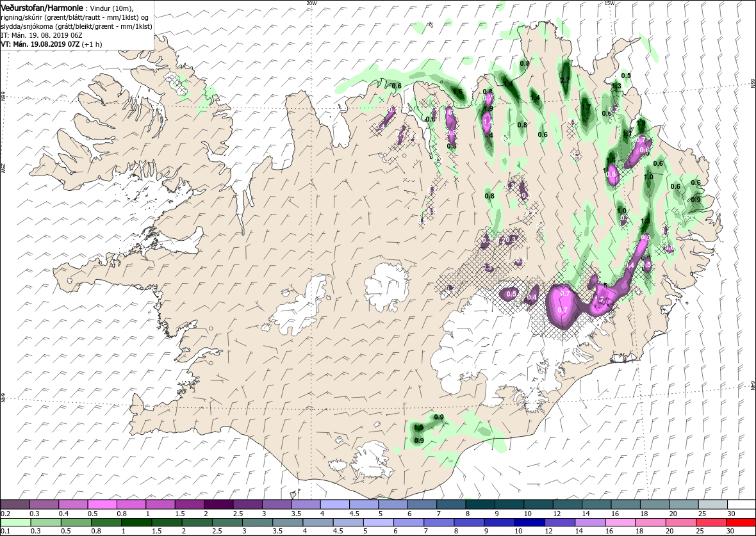This screenshot has height=536, width=756.
Task: Click the 15W longitude label at top
Action: pos(609,3)
